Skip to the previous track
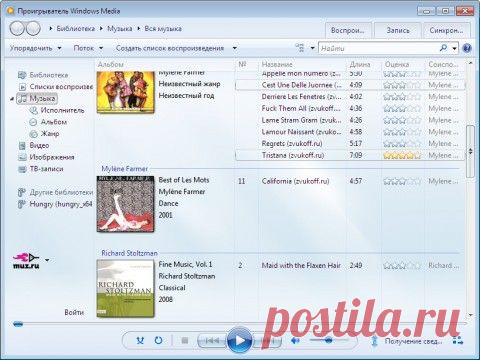Screen dimensions: 480x360 212,340
